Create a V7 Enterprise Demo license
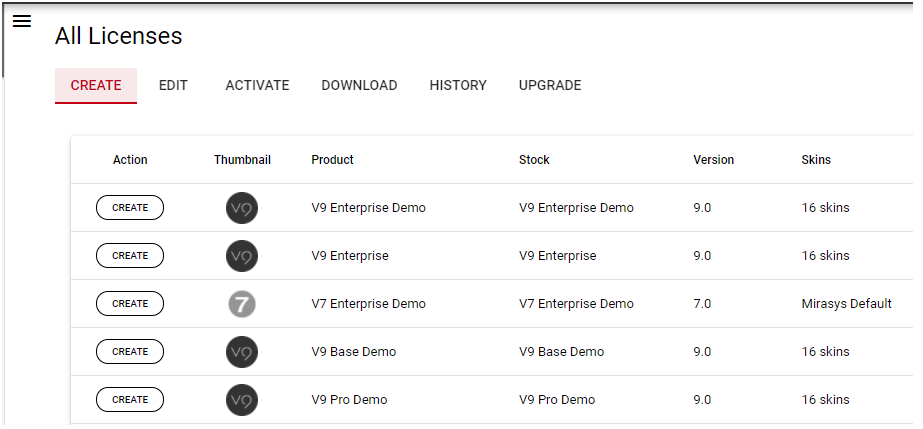Viewport: 923px width, 429px height. (130, 304)
